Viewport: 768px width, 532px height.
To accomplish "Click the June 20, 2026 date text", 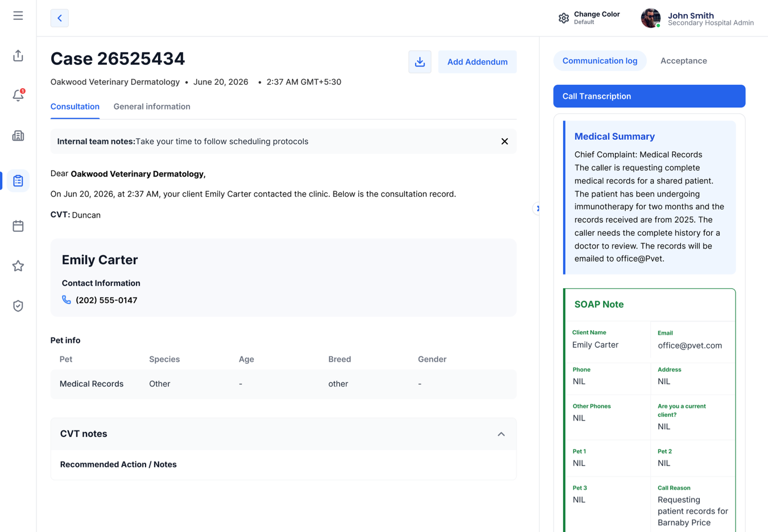I will click(x=221, y=82).
